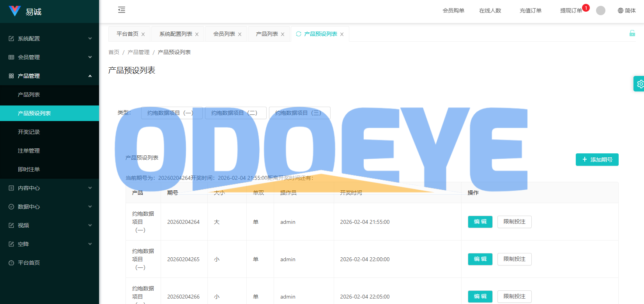Open 提现订单 in the header

[x=571, y=11]
